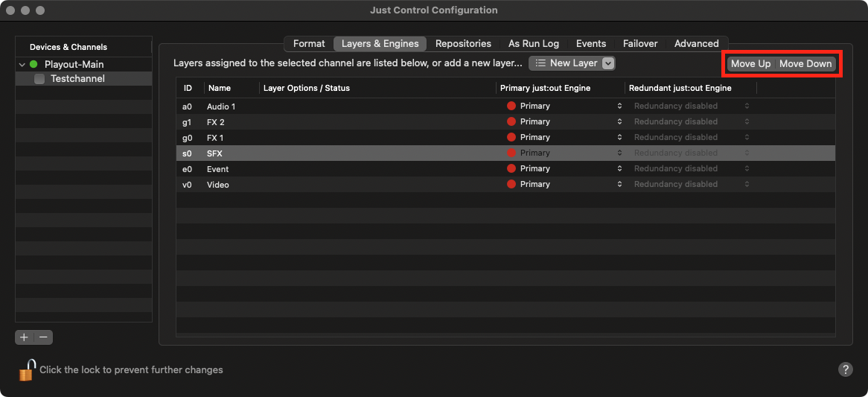Select the Event layer name
The height and width of the screenshot is (397, 868).
pos(218,169)
